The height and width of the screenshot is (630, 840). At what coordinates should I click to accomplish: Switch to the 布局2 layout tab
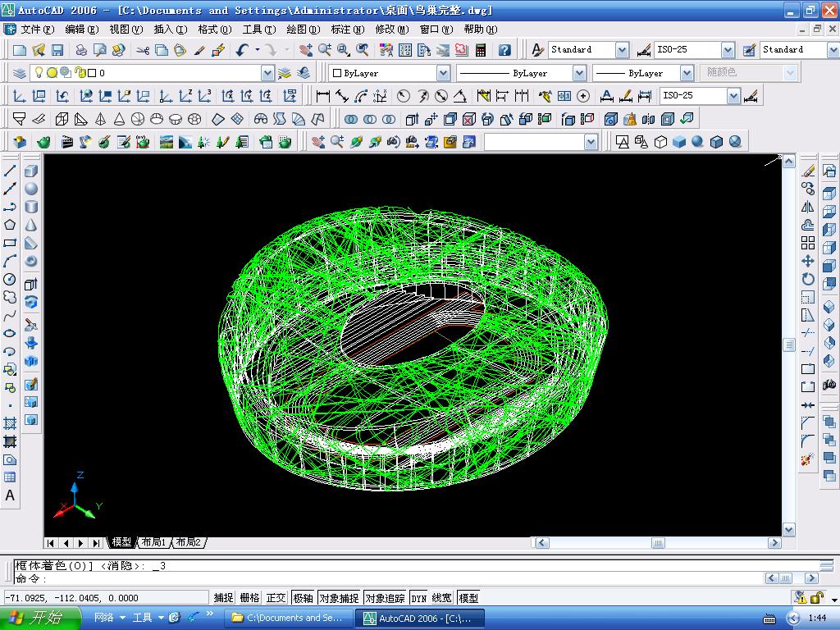pyautogui.click(x=188, y=542)
